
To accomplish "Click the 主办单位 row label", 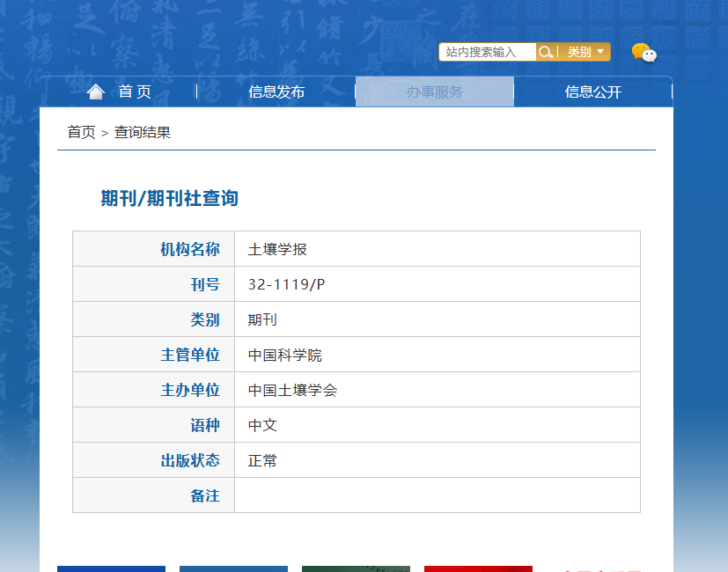I will click(190, 390).
